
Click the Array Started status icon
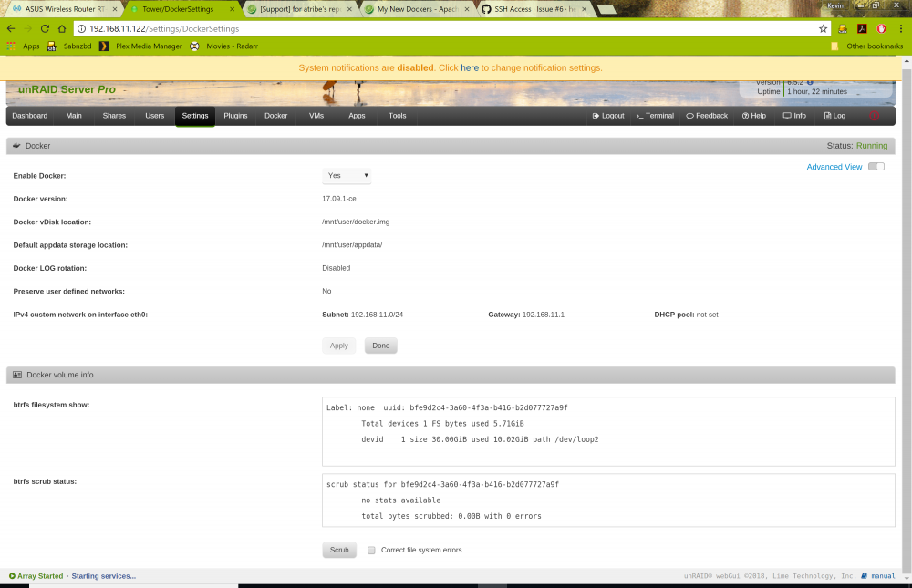(x=12, y=576)
